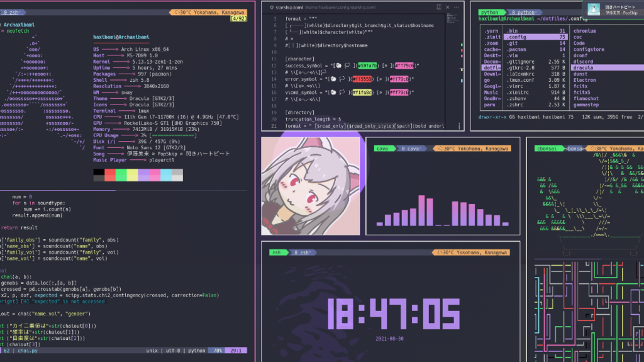Select the .gtkrc-2.0 file in ranger

click(x=536, y=68)
